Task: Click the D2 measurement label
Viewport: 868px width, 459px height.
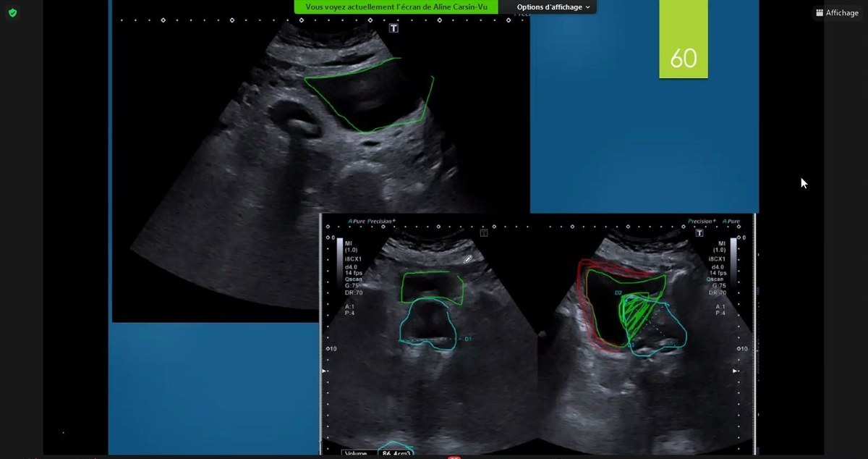Action: pyautogui.click(x=618, y=292)
